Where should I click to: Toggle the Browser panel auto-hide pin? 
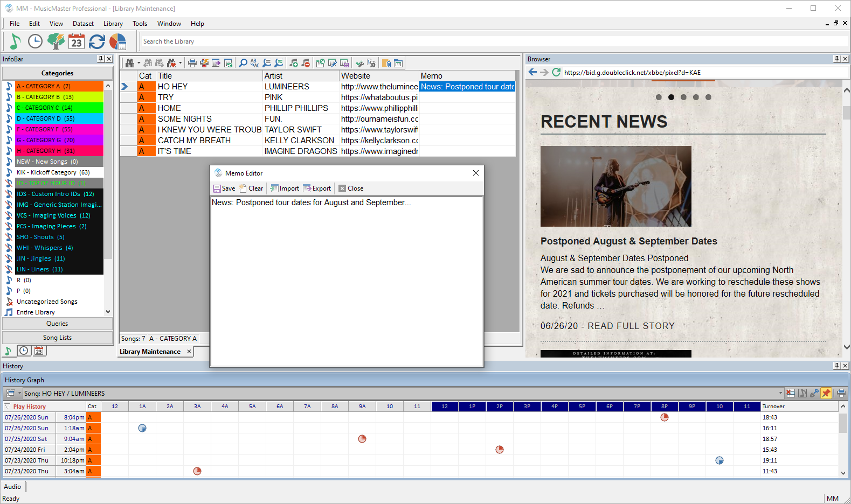[x=836, y=59]
